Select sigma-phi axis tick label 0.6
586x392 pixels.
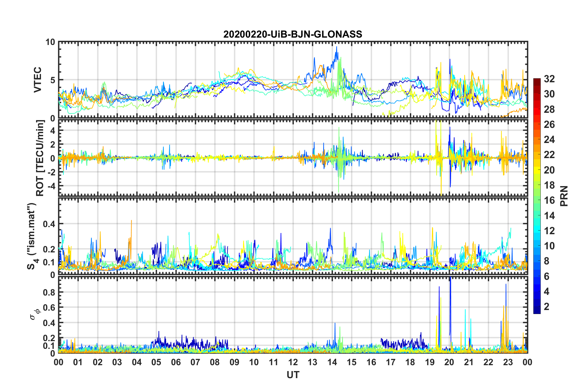(x=49, y=308)
